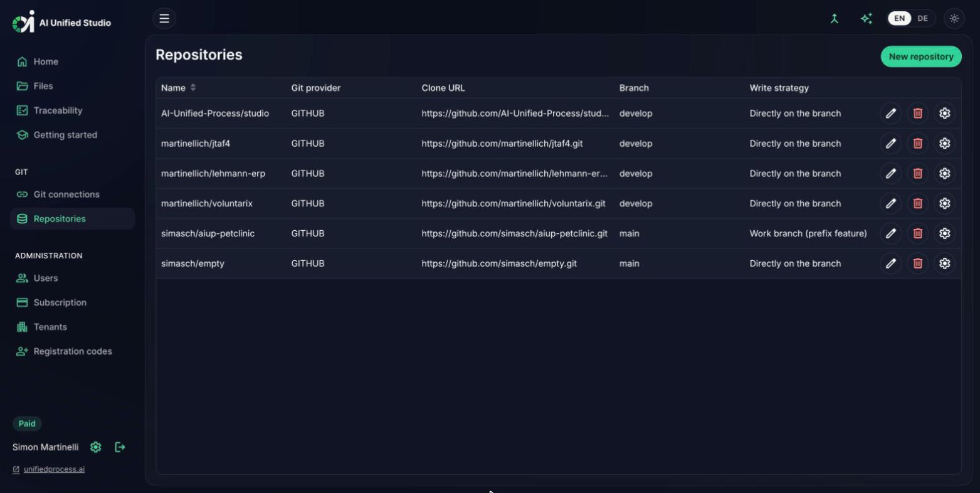Edit the martinellich/voluntarix repository

890,204
